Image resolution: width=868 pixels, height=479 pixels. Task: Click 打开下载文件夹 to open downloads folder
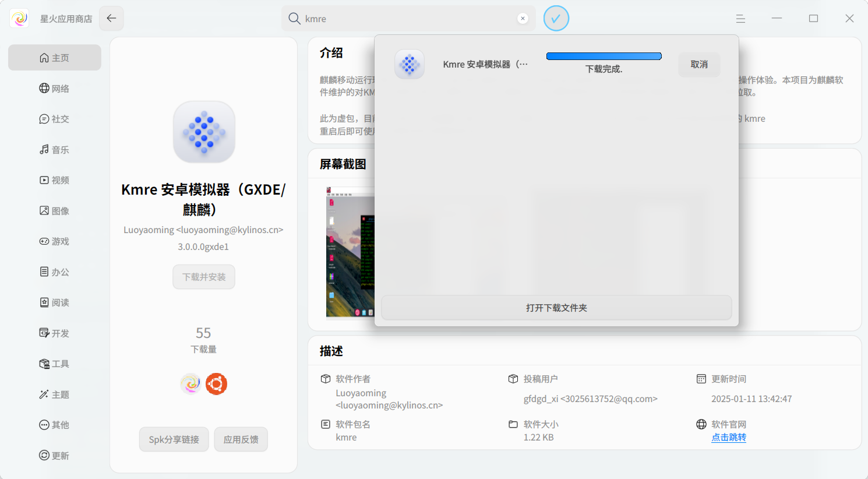[556, 308]
